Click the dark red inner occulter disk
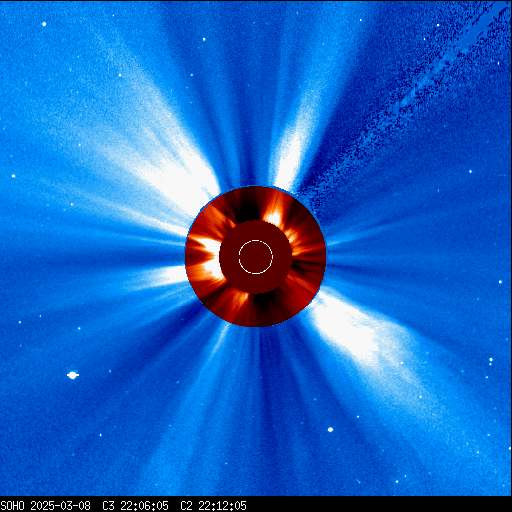The width and height of the screenshot is (512, 512). (x=256, y=257)
